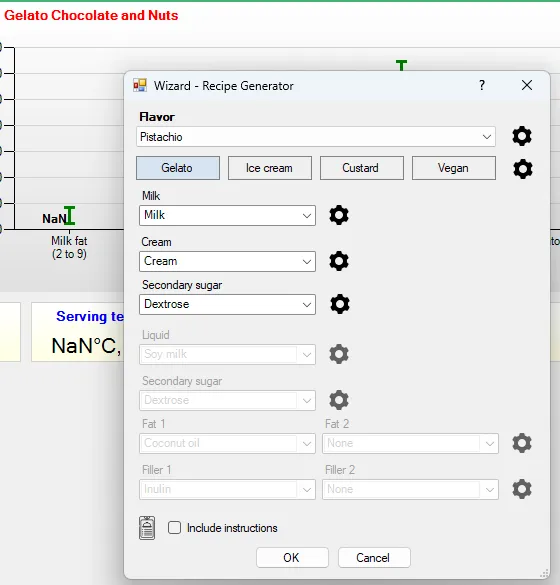Open the greyed-out Dextrose Secondary sugar dropdown

pos(227,400)
